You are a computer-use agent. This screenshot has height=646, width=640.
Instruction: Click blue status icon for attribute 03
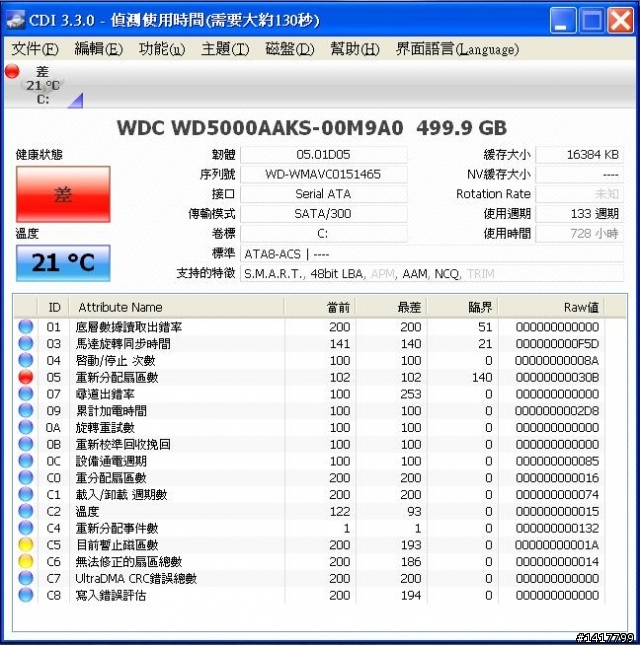26,344
